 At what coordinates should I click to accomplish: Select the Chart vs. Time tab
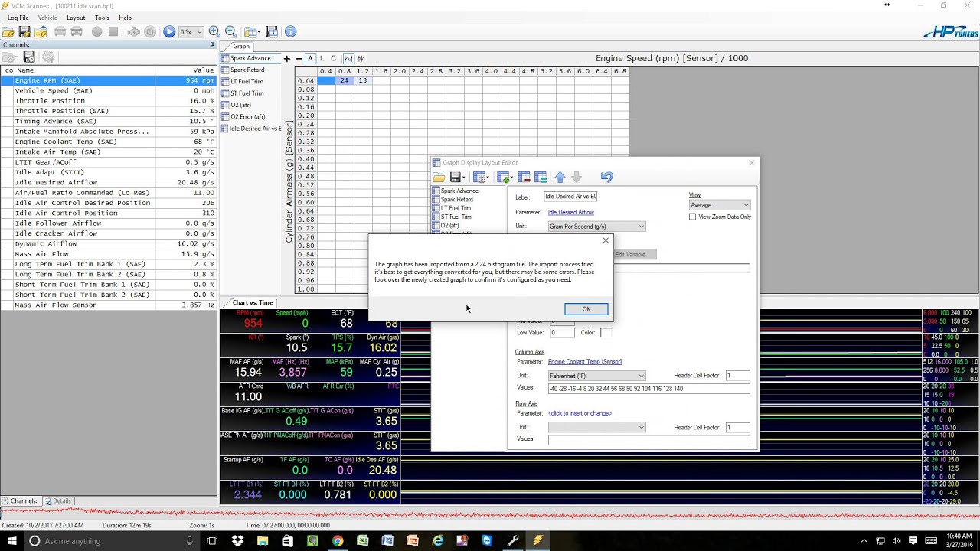[253, 302]
